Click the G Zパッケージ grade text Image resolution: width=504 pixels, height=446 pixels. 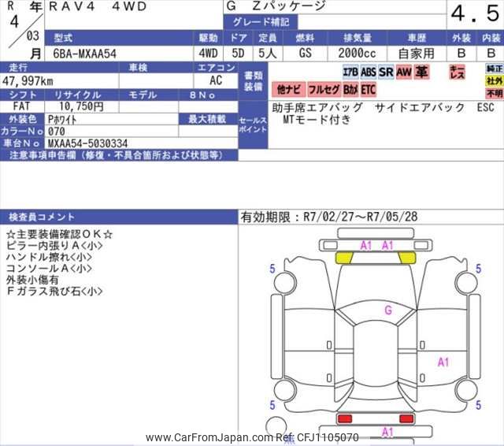[276, 6]
